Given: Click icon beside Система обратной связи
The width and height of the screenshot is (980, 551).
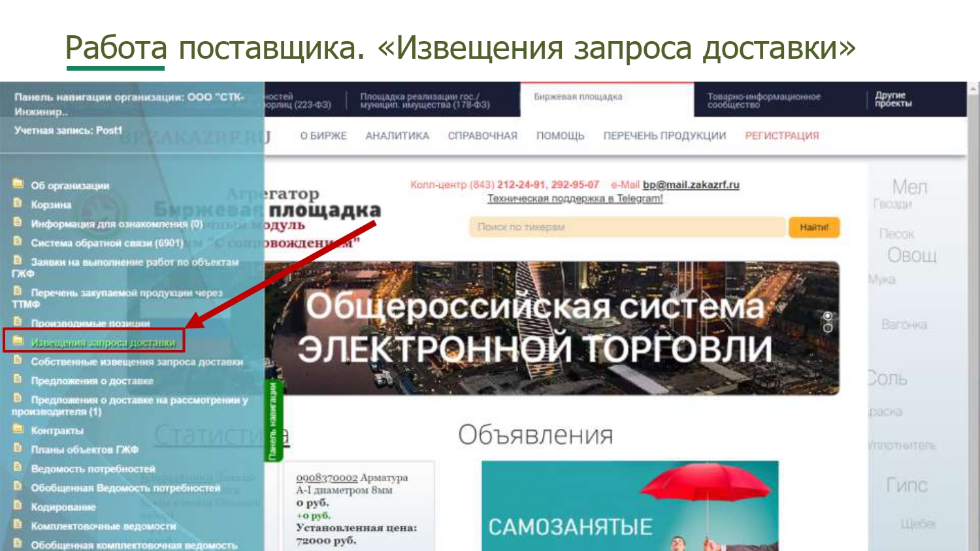Looking at the screenshot, I should click(18, 241).
